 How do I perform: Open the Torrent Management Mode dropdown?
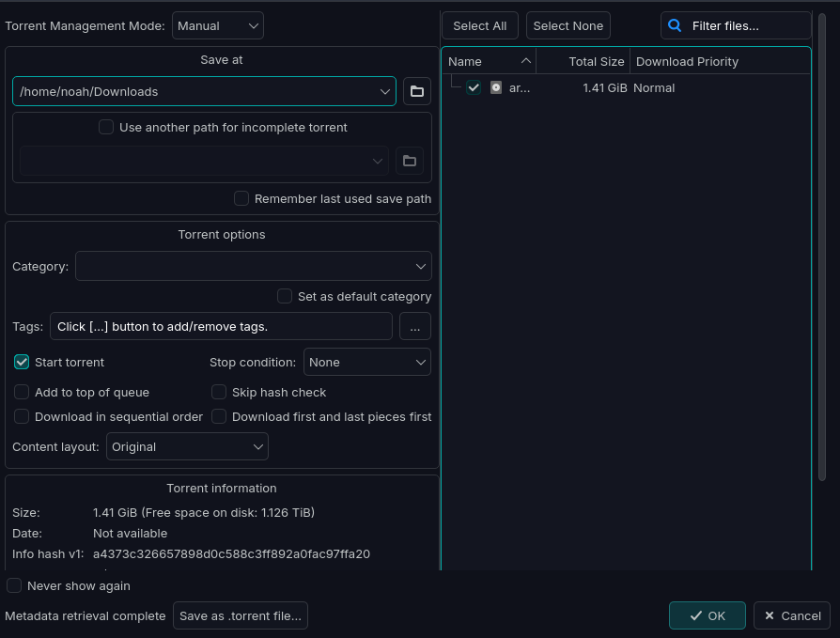(x=218, y=25)
